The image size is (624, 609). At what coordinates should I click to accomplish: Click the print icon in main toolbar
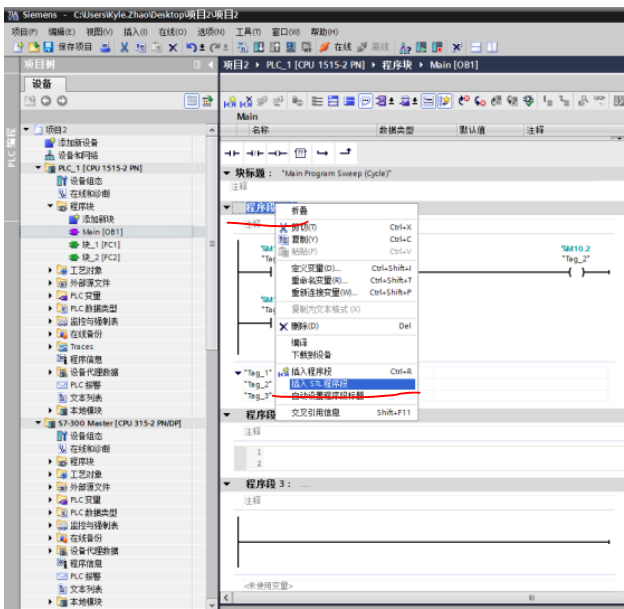[x=105, y=48]
